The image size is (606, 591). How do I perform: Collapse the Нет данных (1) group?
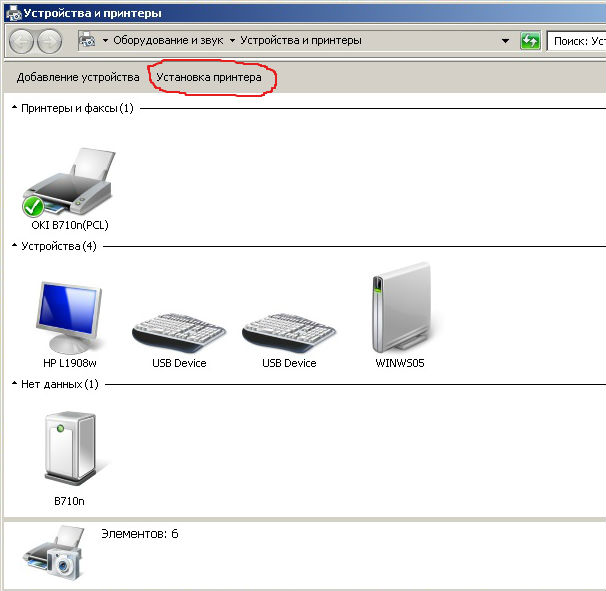tap(14, 384)
